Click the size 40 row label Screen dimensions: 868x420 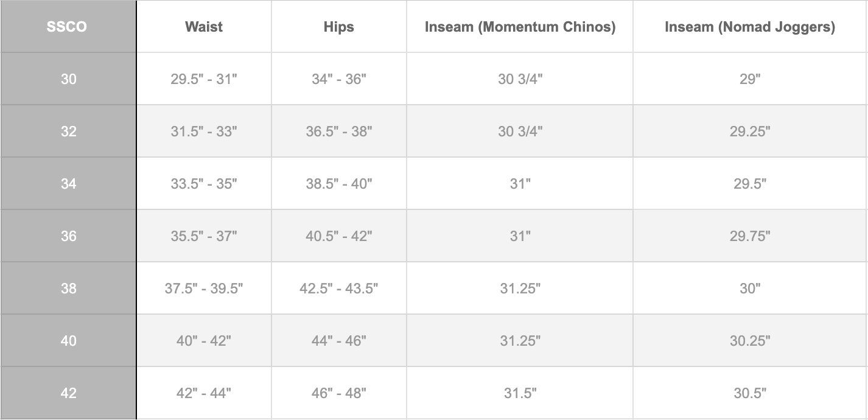tap(68, 341)
